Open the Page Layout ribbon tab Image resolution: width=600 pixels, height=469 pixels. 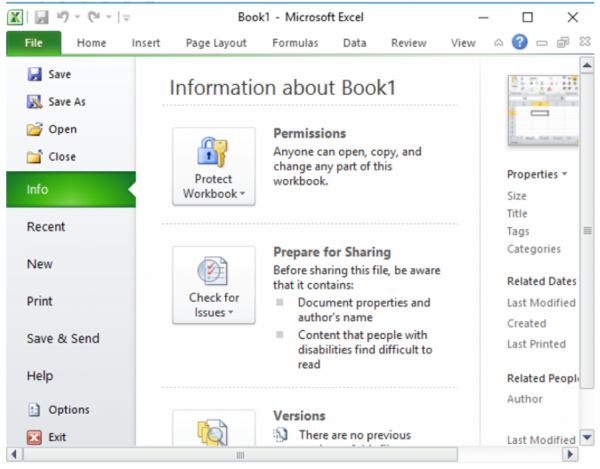[216, 43]
